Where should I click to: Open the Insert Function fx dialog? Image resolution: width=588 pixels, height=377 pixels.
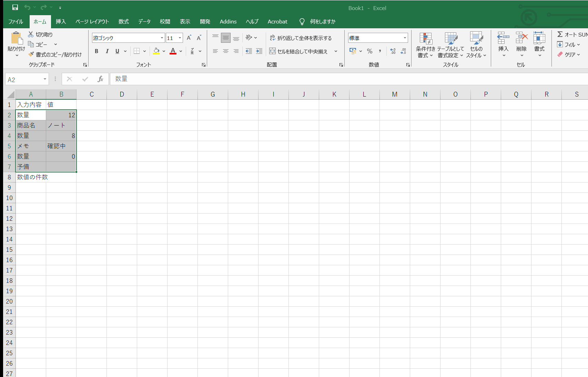[100, 79]
